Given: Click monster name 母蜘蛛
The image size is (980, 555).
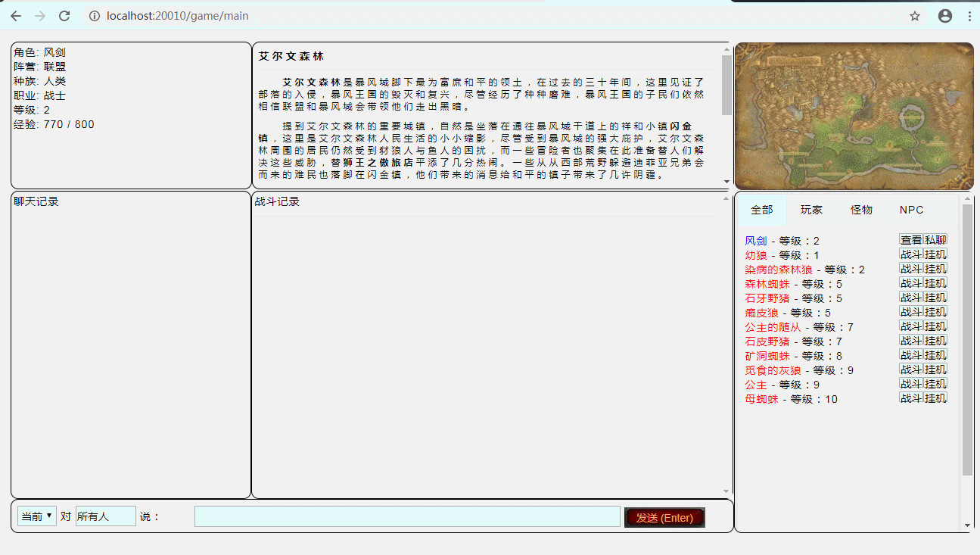Looking at the screenshot, I should (761, 399).
